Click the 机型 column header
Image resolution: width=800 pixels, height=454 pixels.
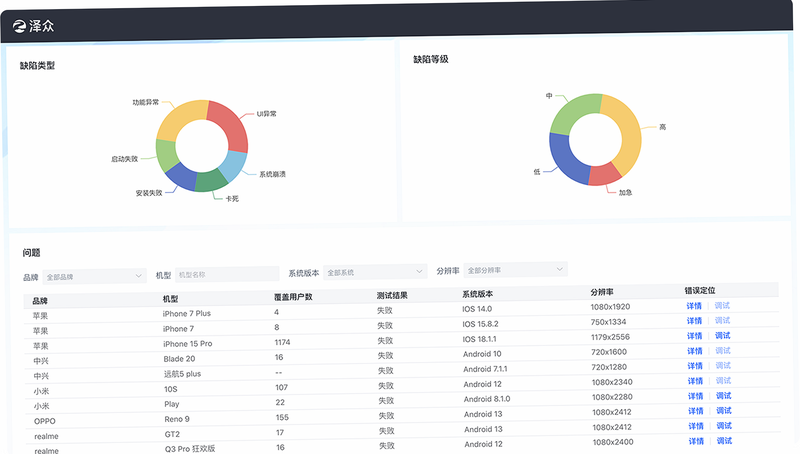170,298
